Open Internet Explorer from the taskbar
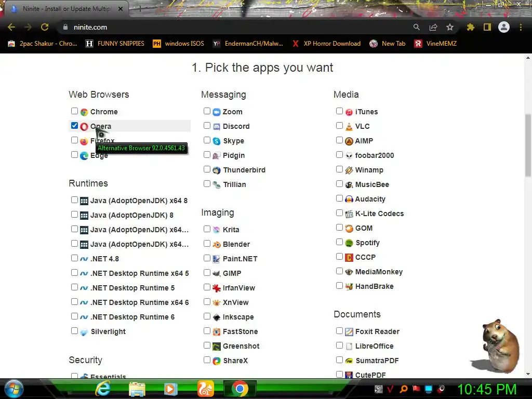 (103, 389)
